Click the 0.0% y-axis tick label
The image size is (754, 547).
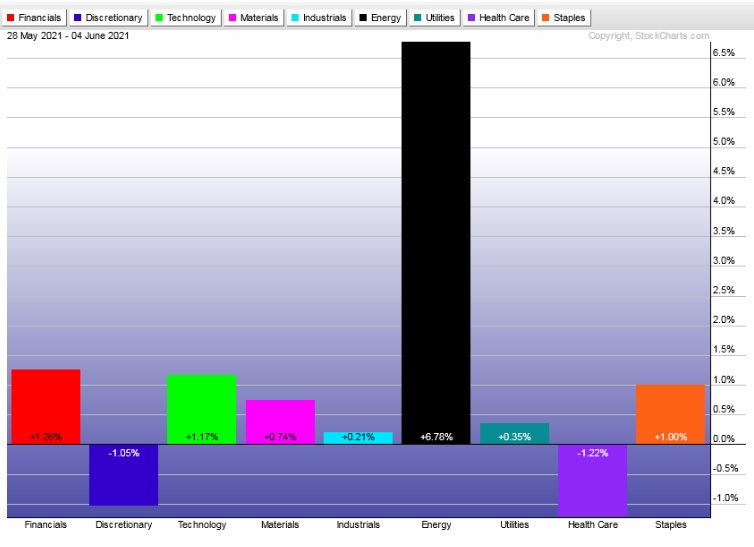724,438
